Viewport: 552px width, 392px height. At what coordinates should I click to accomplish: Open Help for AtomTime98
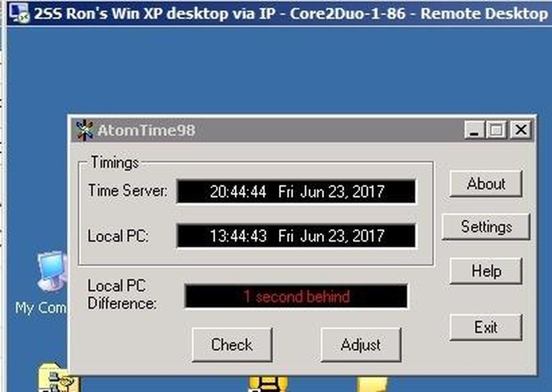point(486,271)
